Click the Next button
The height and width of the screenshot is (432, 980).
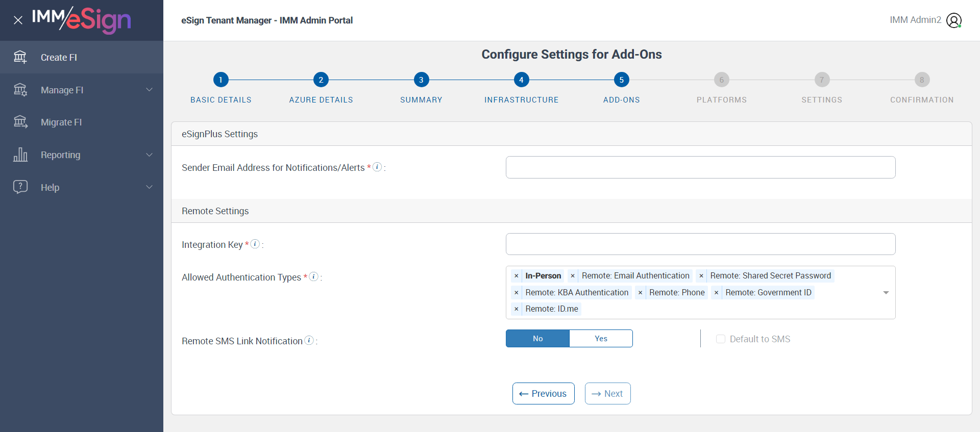(x=607, y=393)
